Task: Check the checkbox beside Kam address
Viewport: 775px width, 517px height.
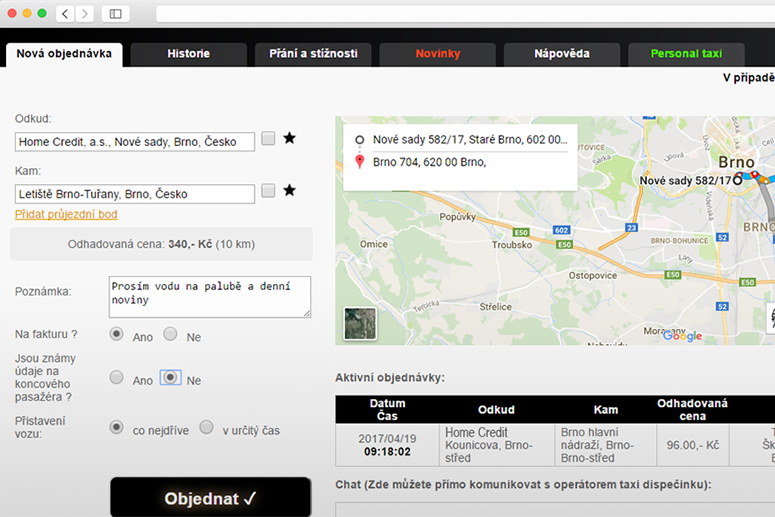Action: 268,191
